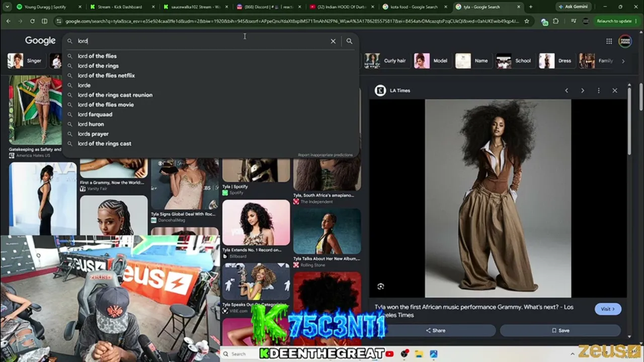The width and height of the screenshot is (644, 362).
Task: Share the previewed image
Action: click(436, 330)
